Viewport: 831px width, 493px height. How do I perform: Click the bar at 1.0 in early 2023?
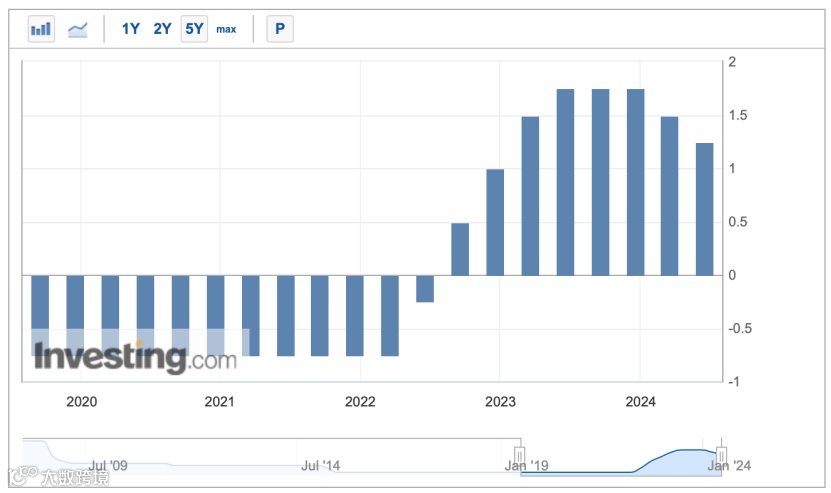click(495, 223)
